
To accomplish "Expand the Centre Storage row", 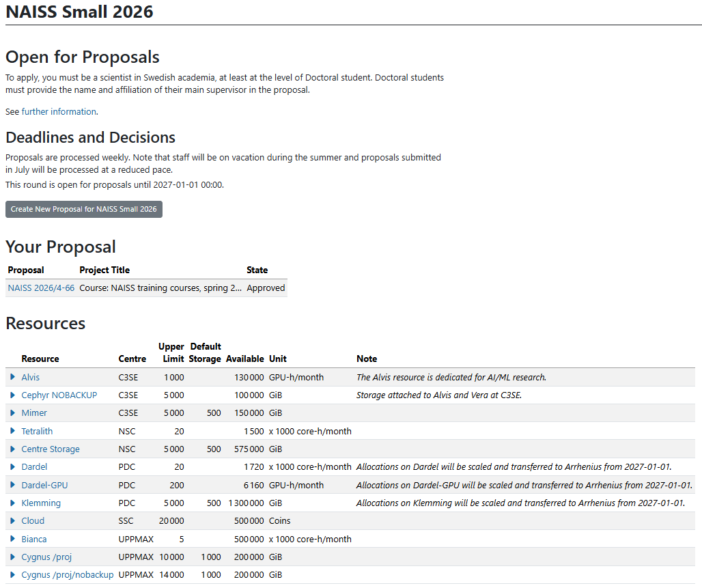I will point(12,449).
